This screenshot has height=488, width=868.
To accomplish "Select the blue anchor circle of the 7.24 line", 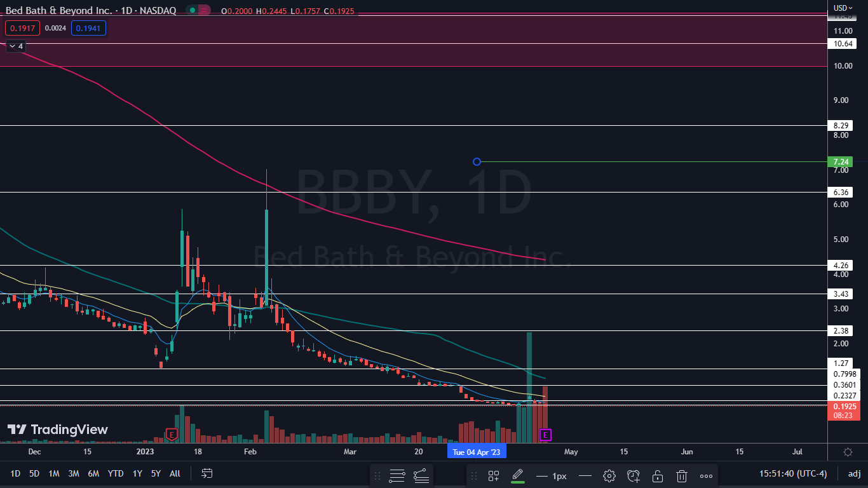I will [477, 161].
